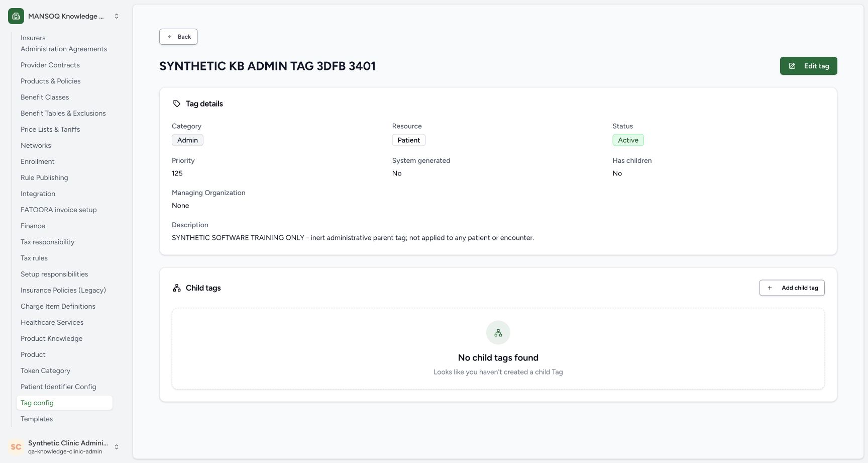
Task: Click the Add child tag button
Action: (792, 288)
